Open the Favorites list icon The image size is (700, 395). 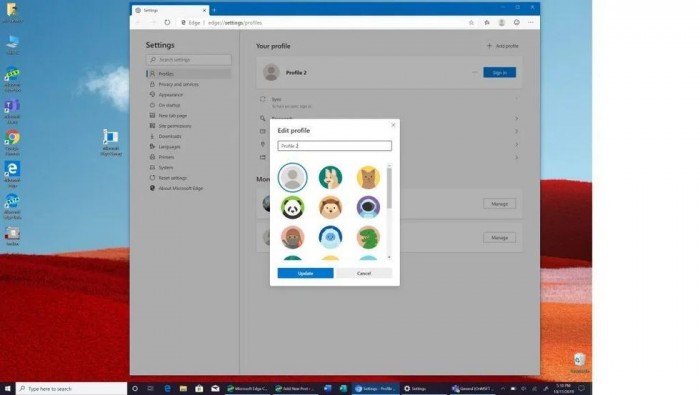pyautogui.click(x=487, y=22)
